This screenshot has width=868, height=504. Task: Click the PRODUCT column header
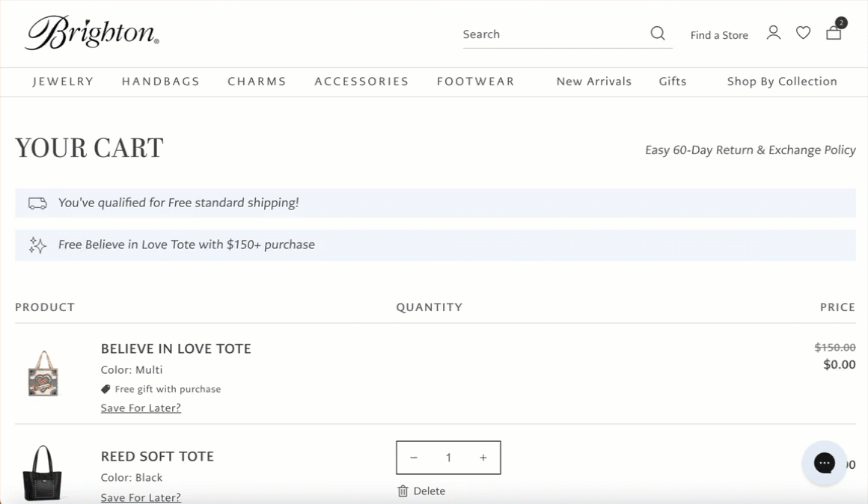45,307
